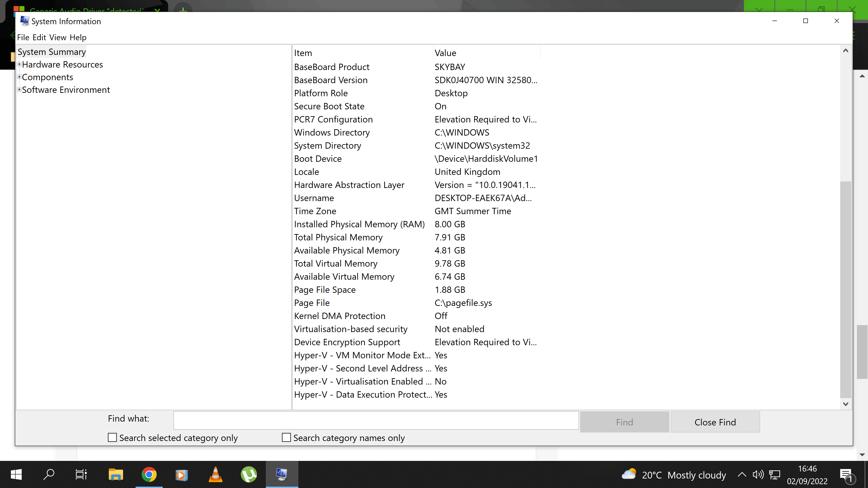Tick Search category names only
The height and width of the screenshot is (488, 868).
pos(286,437)
